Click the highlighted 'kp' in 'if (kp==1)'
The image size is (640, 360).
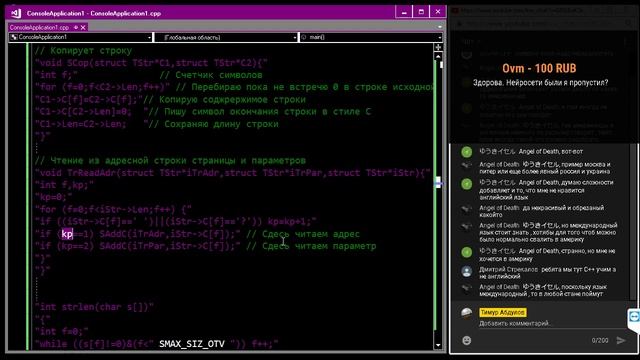click(x=67, y=234)
